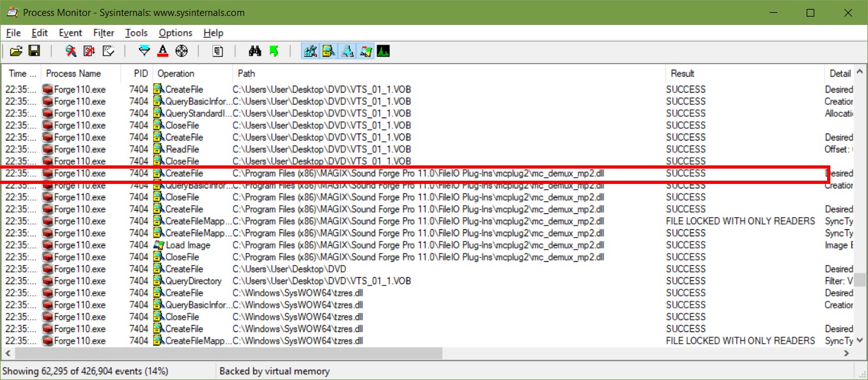Viewport: 868px width, 380px height.
Task: Click the horizontal scrollbar thumb
Action: point(228,353)
